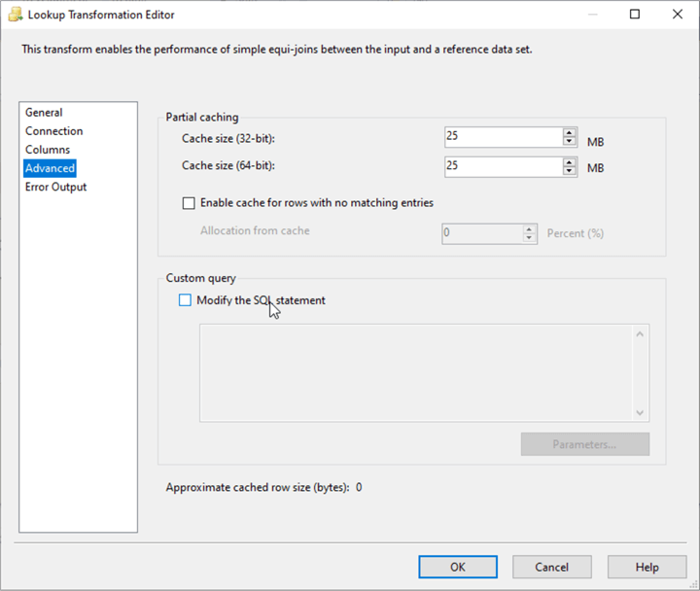Click in the 32-bit cache size field
The image size is (700, 591).
502,137
